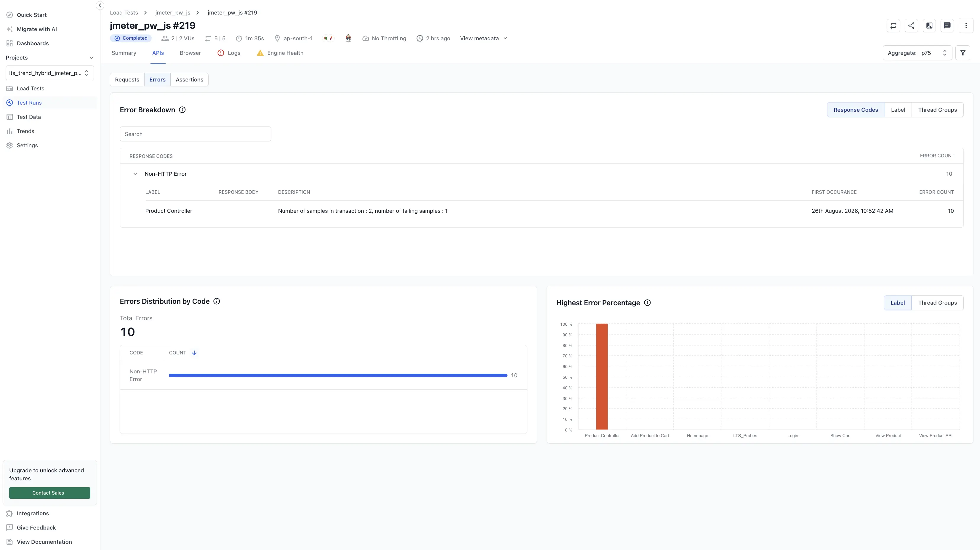Click the '1m 35s' duration label

tap(254, 39)
